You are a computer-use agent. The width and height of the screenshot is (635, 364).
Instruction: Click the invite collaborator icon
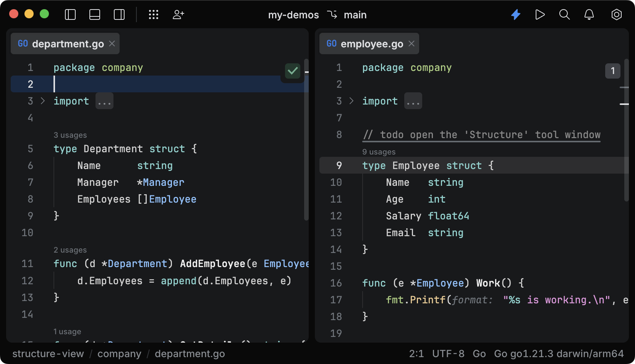[x=178, y=14]
